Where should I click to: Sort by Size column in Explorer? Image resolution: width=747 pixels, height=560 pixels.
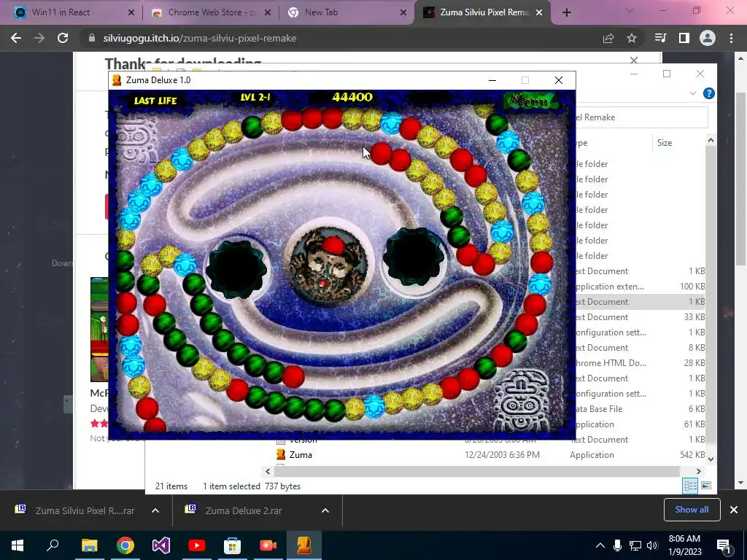[665, 143]
